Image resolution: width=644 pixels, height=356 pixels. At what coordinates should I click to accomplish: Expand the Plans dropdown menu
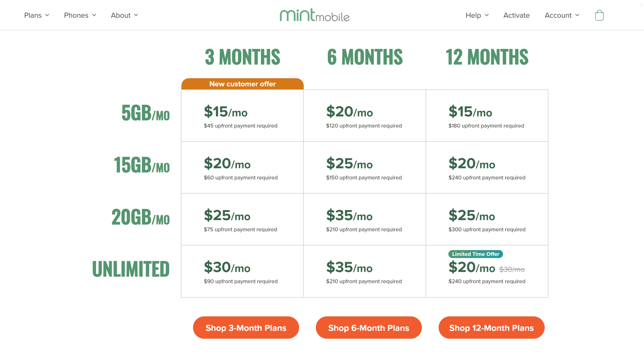tap(37, 15)
